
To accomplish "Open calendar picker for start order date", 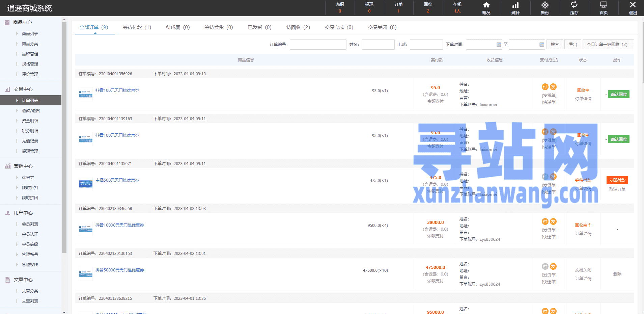I will tap(499, 45).
